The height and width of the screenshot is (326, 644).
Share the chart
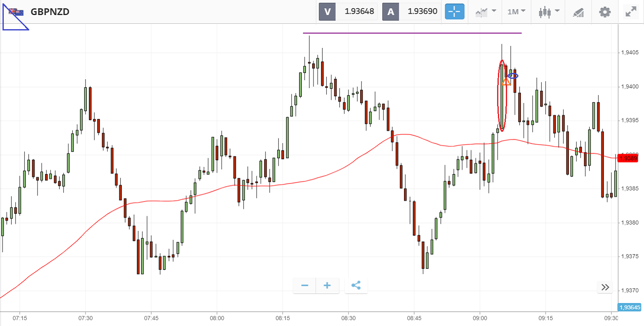click(x=356, y=286)
